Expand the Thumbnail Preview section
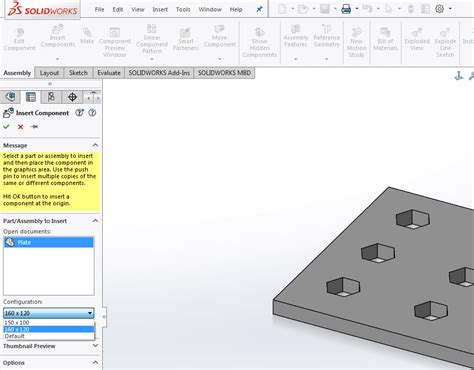This screenshot has height=370, width=474. [x=95, y=346]
